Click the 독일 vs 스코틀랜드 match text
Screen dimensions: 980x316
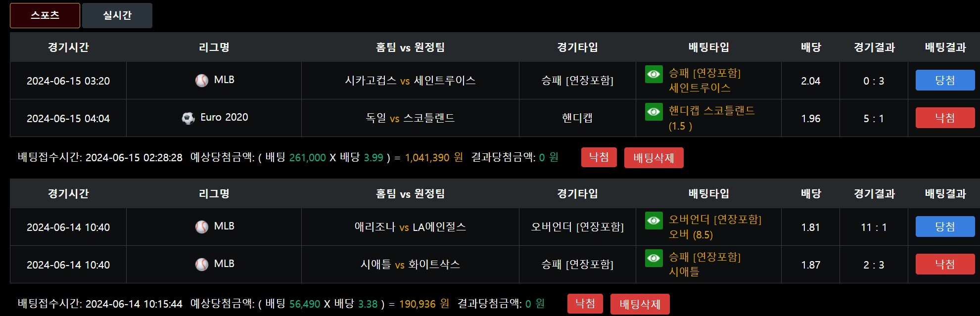[x=410, y=118]
